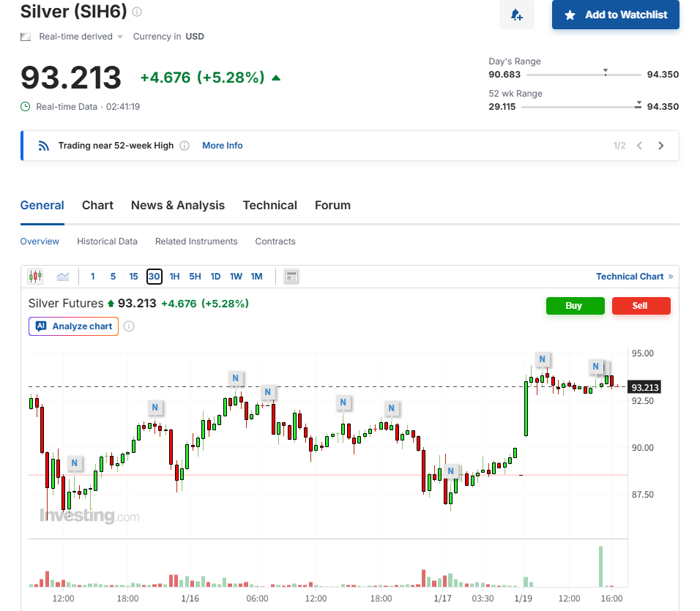Set chart interval to 1W
Screen dimensions: 700x611
(237, 277)
